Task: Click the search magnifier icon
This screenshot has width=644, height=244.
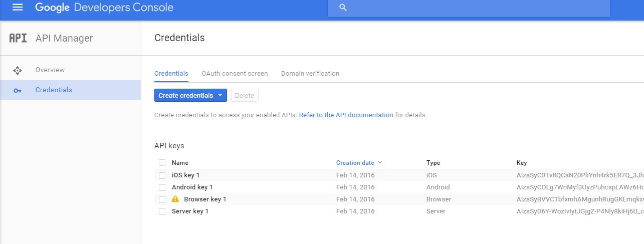Action: 343,8
